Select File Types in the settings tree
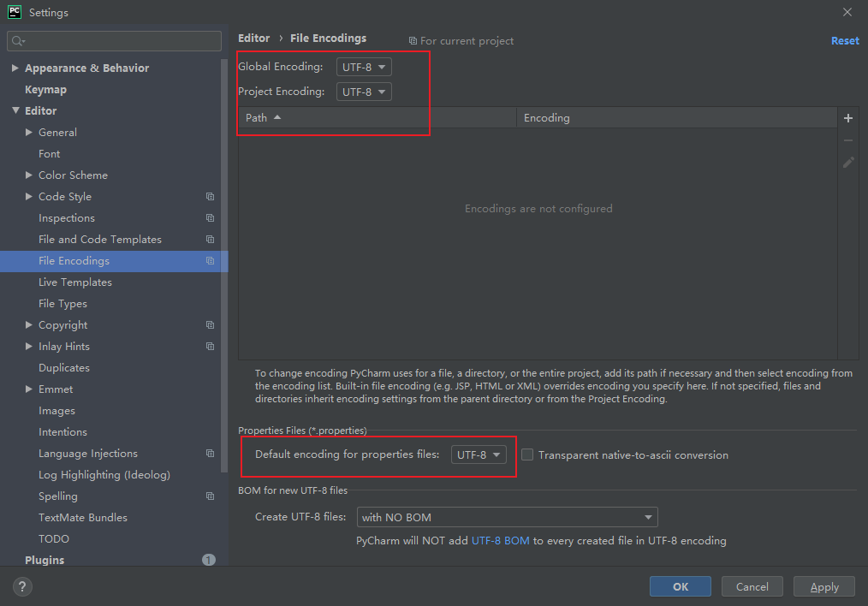This screenshot has width=868, height=606. pos(62,304)
